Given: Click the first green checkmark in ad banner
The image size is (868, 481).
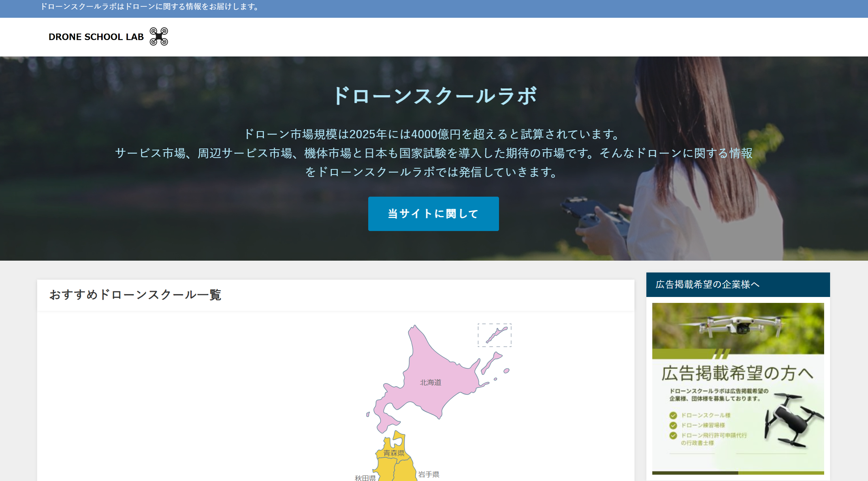Looking at the screenshot, I should point(673,415).
